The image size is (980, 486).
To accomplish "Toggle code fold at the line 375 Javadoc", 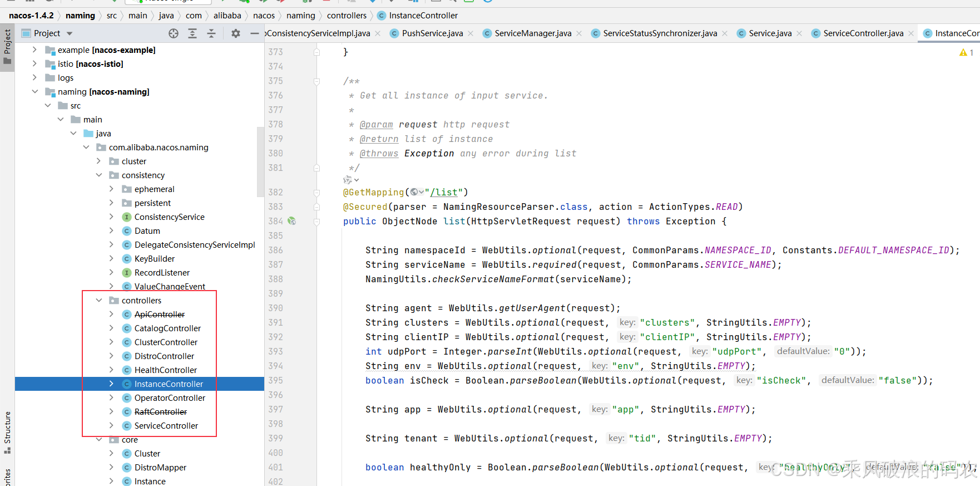I will point(316,81).
